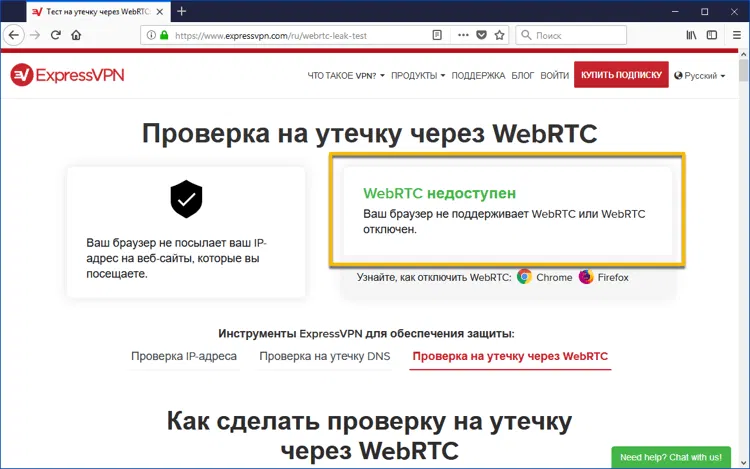
Task: Open page actions three-dot menu
Action: [463, 35]
